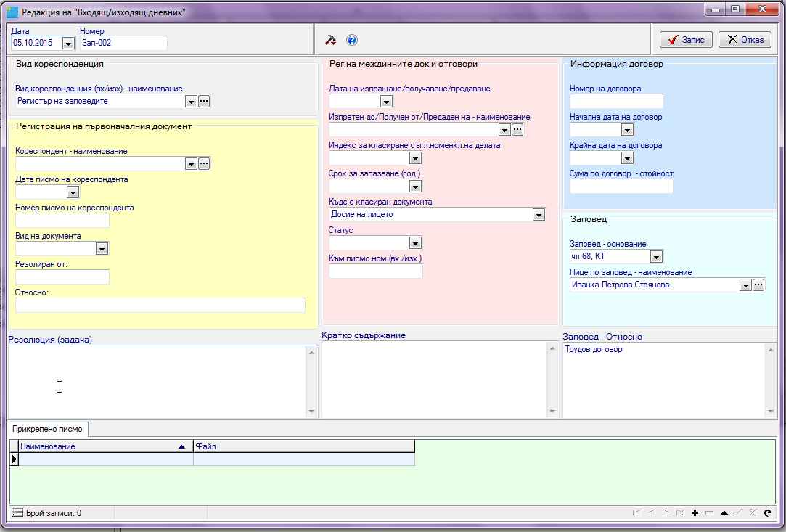Click the Номер field with Зап-002

tap(123, 43)
